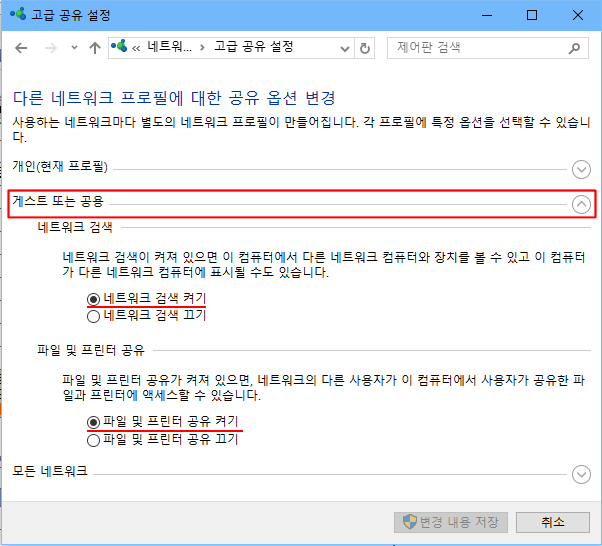The width and height of the screenshot is (602, 546).
Task: Click the 모든 네트워크 label text
Action: (50, 471)
